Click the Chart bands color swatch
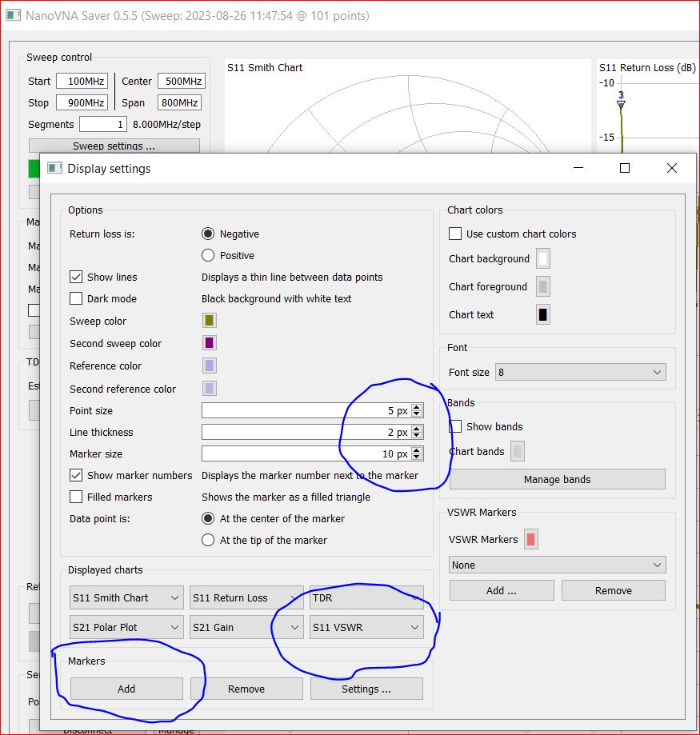 (x=518, y=451)
